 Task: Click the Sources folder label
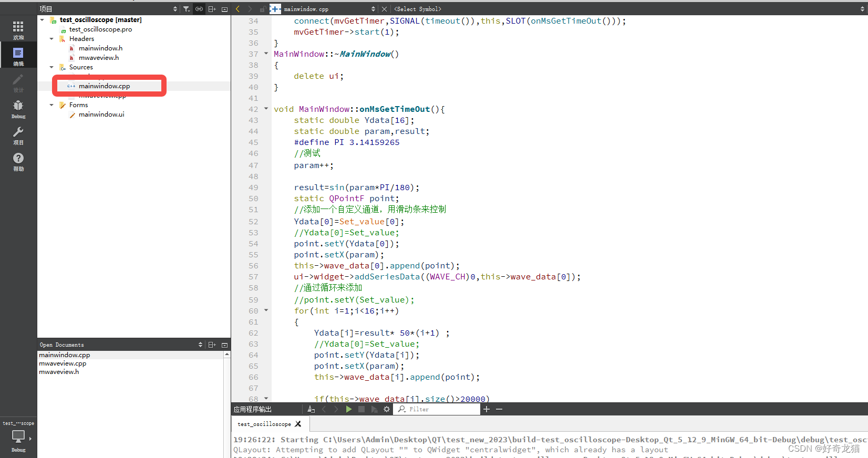[x=81, y=67]
